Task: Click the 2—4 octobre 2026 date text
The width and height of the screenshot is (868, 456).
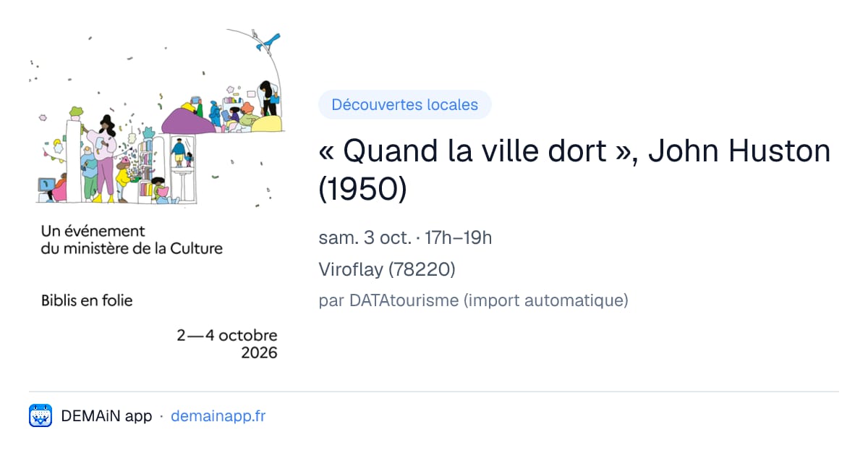Action: [x=227, y=345]
